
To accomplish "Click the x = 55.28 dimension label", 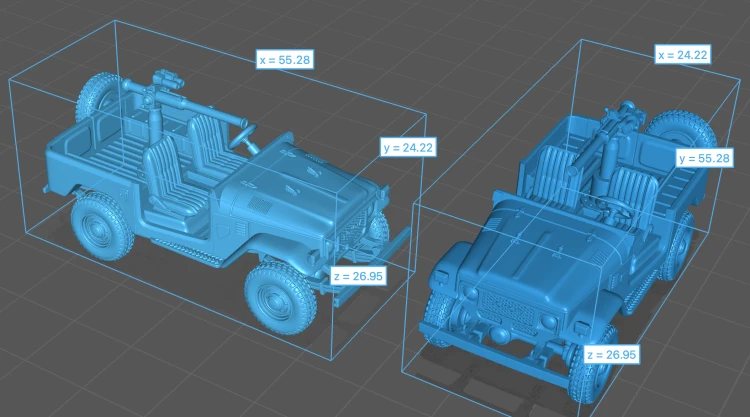I will pyautogui.click(x=285, y=60).
